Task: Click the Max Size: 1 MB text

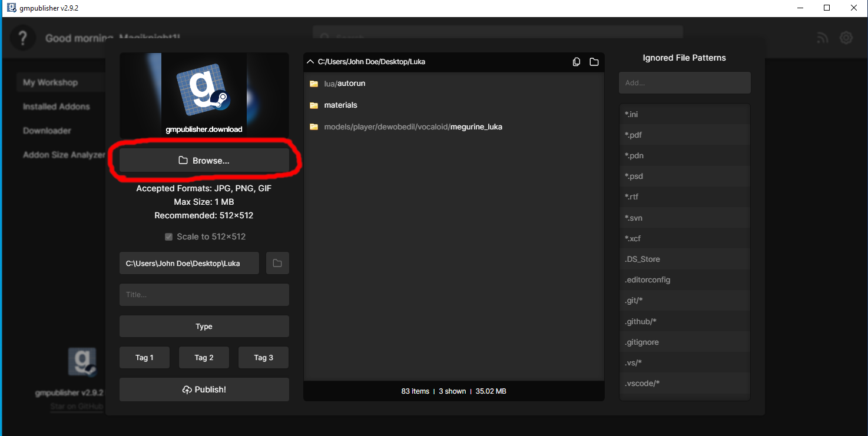Action: tap(204, 202)
